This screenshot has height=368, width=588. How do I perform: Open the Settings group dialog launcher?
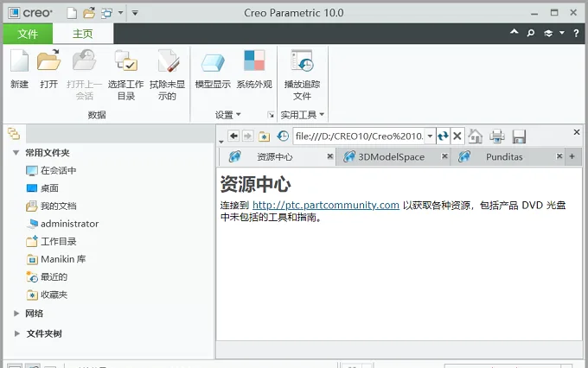click(271, 115)
